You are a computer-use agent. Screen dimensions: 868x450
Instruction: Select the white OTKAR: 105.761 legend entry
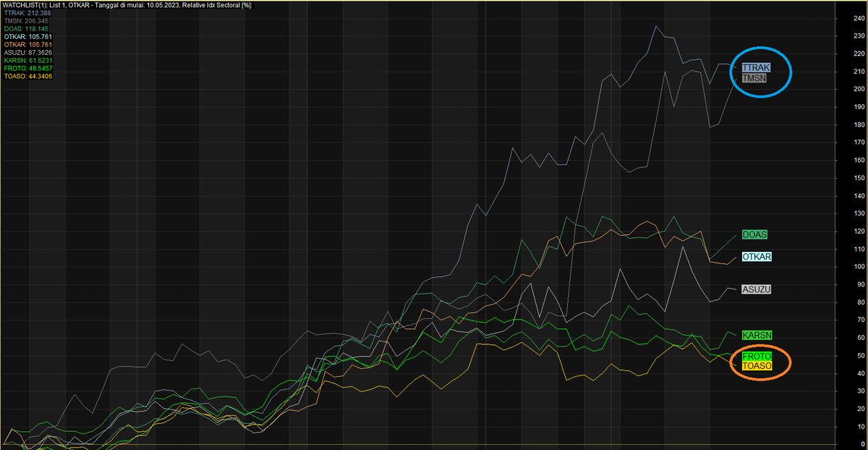coord(27,37)
